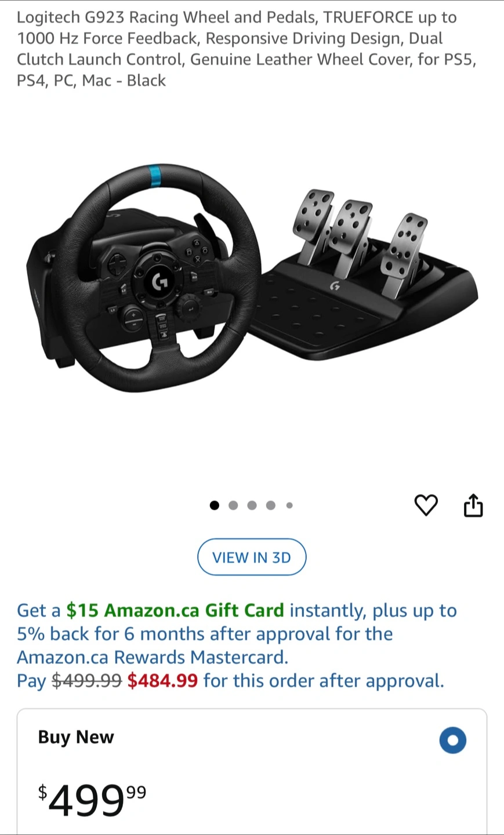Tap the share icon
This screenshot has height=835, width=504.
click(x=473, y=505)
